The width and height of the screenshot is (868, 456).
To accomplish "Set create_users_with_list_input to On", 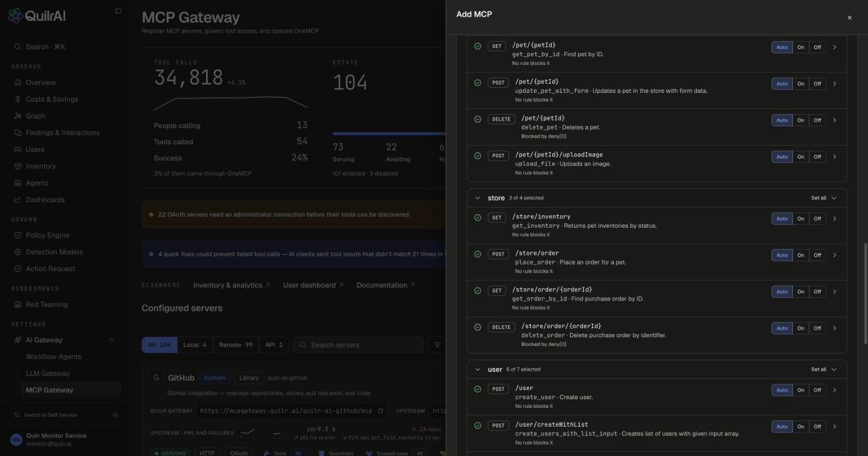I will click(800, 427).
